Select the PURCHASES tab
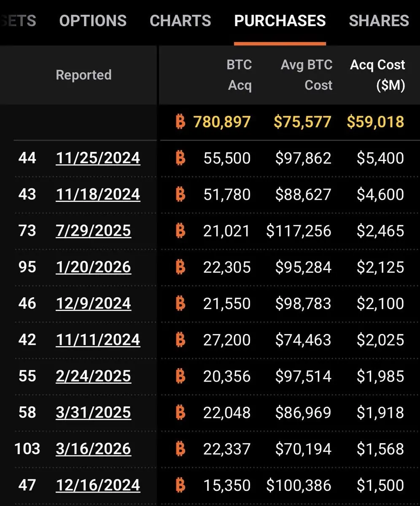 (280, 21)
